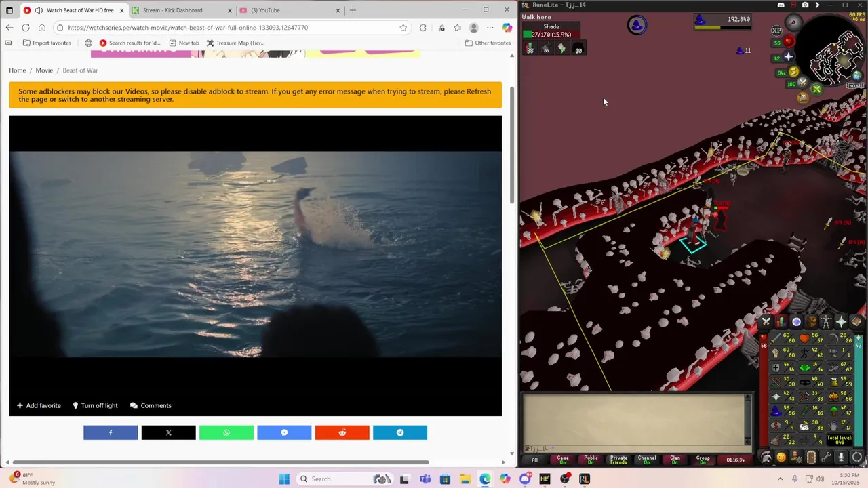Toggle the Public chat filter
Image resolution: width=868 pixels, height=488 pixels.
point(591,460)
